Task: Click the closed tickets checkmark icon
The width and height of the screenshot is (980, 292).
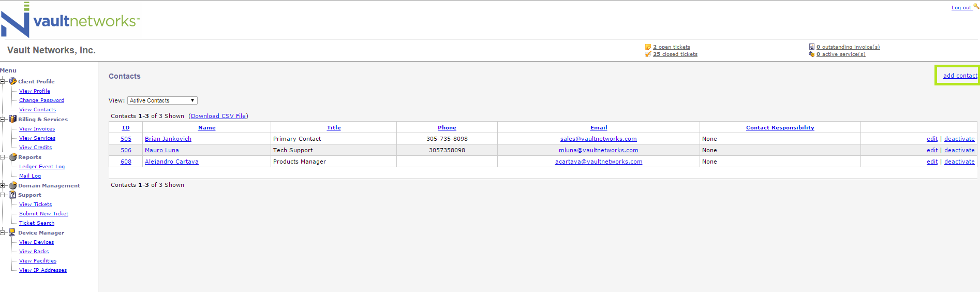Action: pos(648,54)
